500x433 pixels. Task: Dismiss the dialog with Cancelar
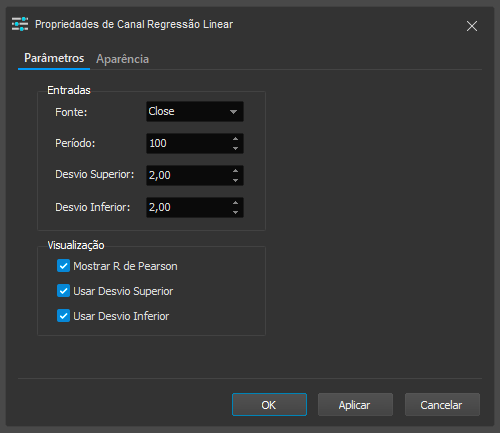pos(442,405)
